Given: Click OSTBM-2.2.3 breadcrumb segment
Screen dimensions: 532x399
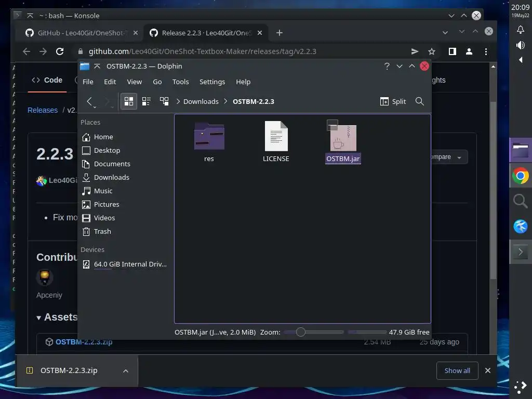Looking at the screenshot, I should point(254,101).
